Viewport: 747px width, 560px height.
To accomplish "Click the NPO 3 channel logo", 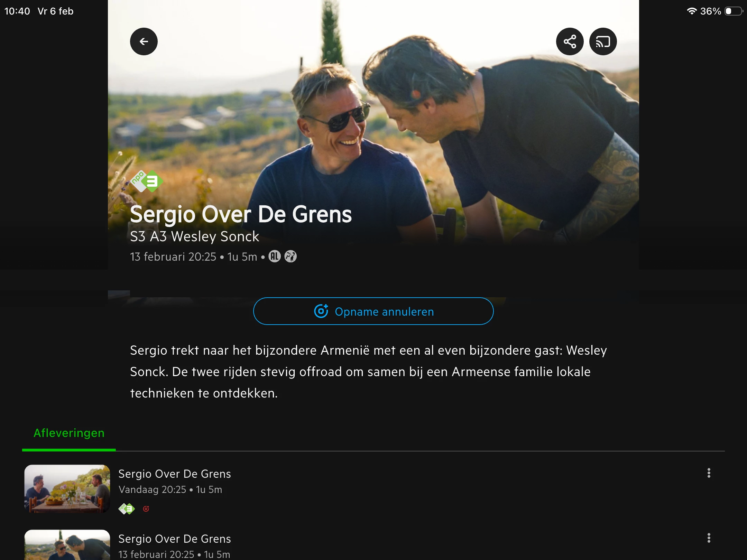I will click(x=147, y=181).
